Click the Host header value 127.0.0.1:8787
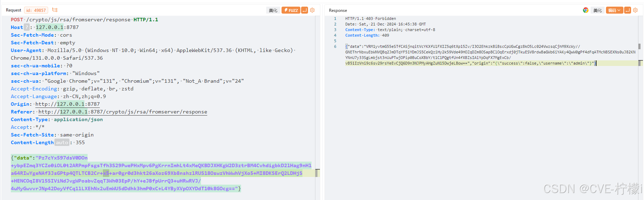 (x=57, y=27)
